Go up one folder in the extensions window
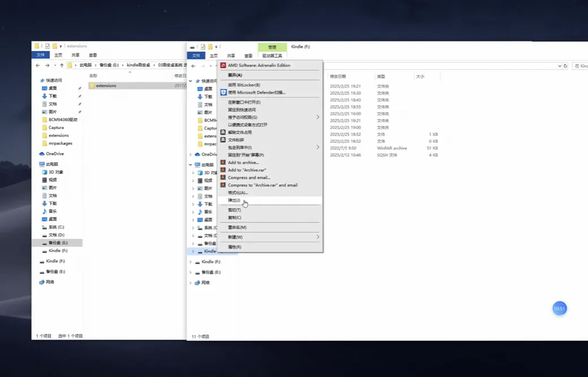588x377 pixels. (x=62, y=65)
